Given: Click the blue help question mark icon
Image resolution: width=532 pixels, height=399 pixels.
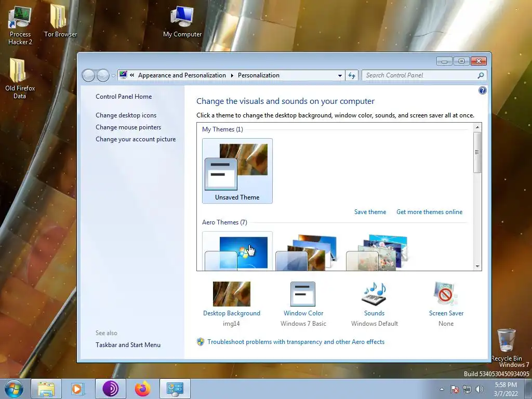Looking at the screenshot, I should point(482,90).
